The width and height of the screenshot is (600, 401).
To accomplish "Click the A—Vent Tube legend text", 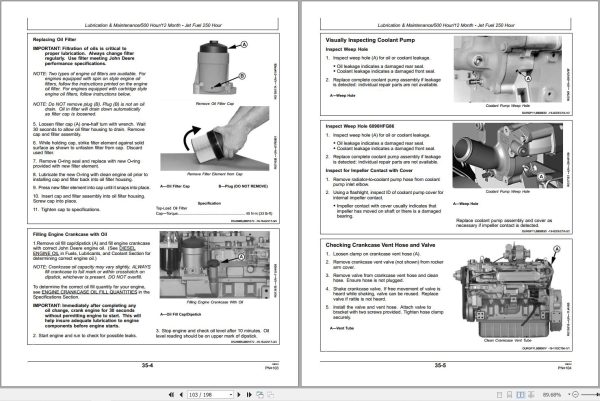I will point(342,328).
